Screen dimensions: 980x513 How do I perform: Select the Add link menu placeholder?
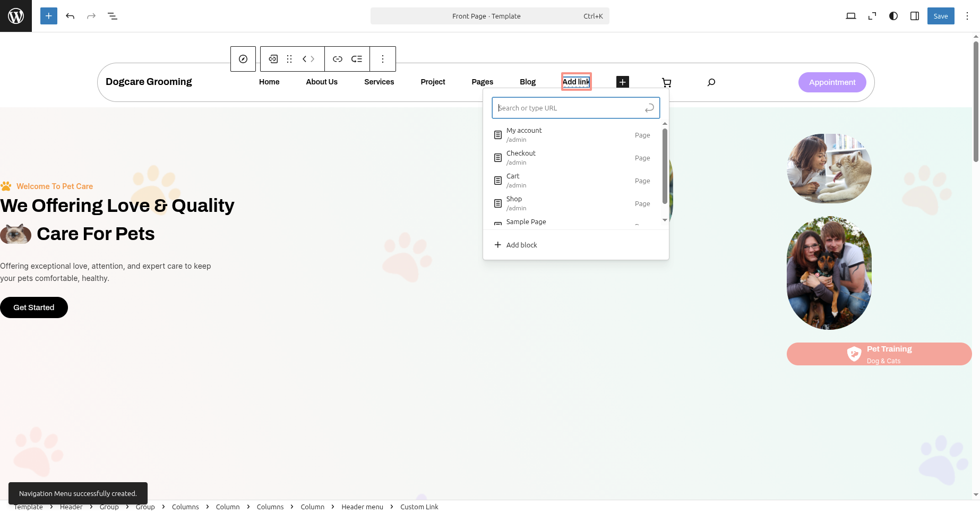tap(576, 82)
